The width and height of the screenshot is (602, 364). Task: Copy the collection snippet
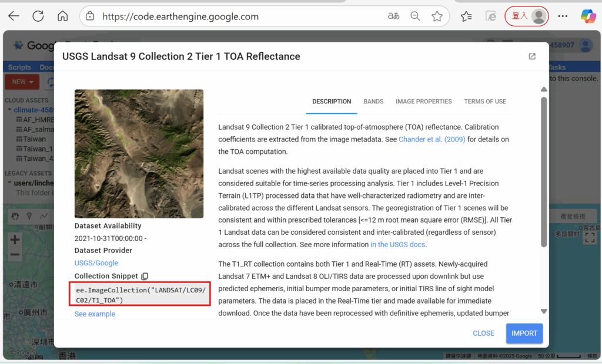145,276
